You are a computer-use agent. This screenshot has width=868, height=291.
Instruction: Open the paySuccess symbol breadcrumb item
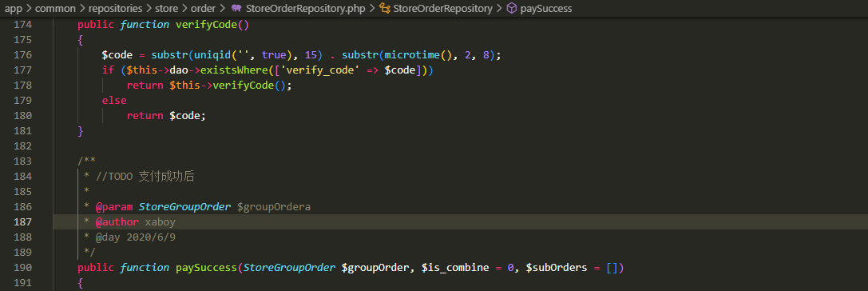[x=546, y=8]
